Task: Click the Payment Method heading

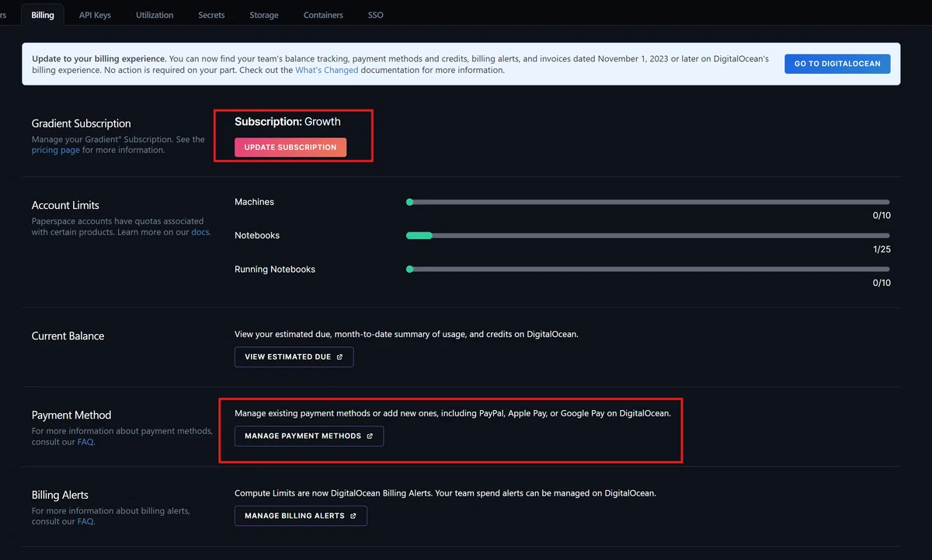Action: click(71, 416)
